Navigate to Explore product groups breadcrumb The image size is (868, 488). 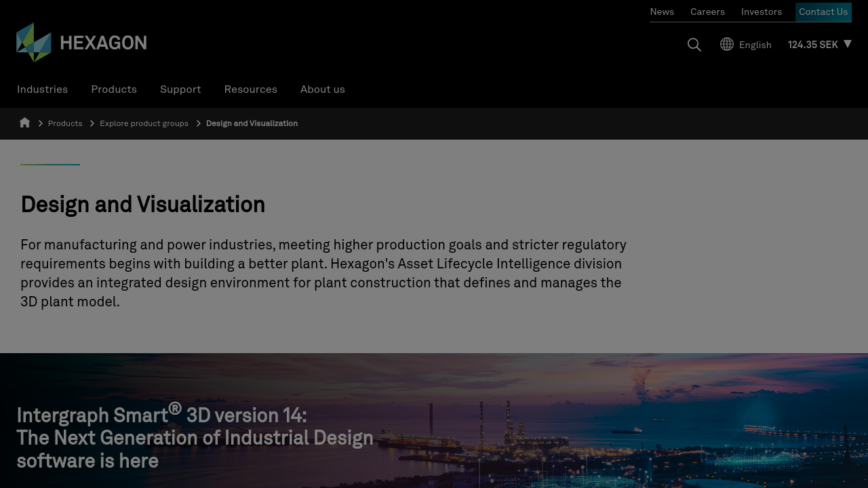144,123
